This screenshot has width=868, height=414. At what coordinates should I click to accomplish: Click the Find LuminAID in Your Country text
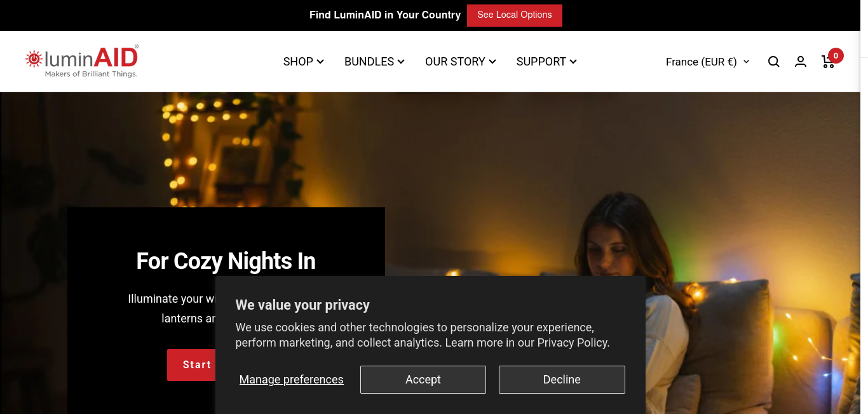(385, 15)
